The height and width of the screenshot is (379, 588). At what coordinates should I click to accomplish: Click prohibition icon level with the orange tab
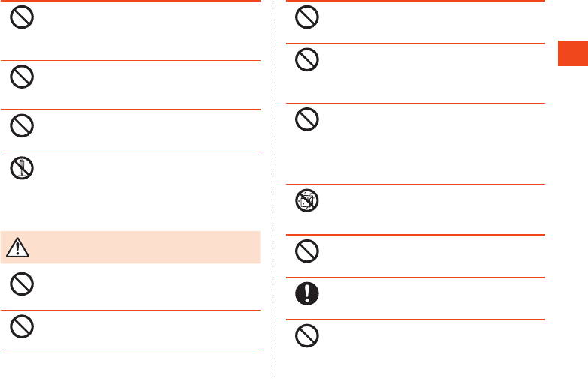306,59
